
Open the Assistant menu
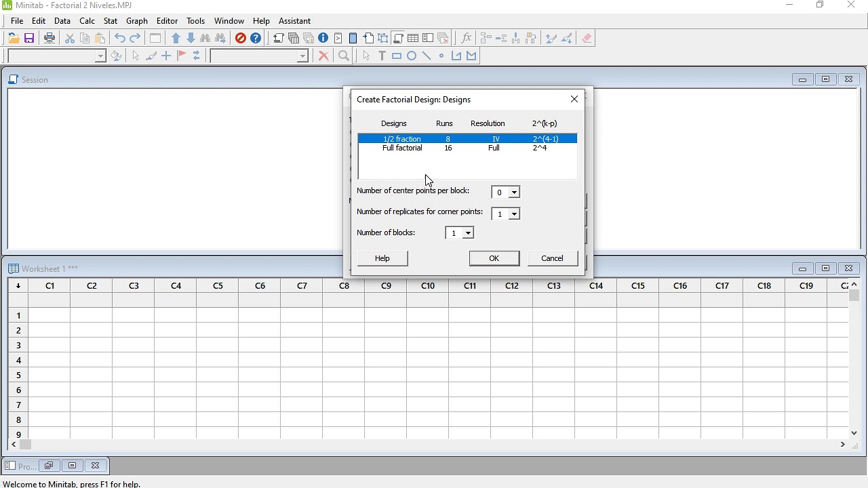tap(295, 21)
